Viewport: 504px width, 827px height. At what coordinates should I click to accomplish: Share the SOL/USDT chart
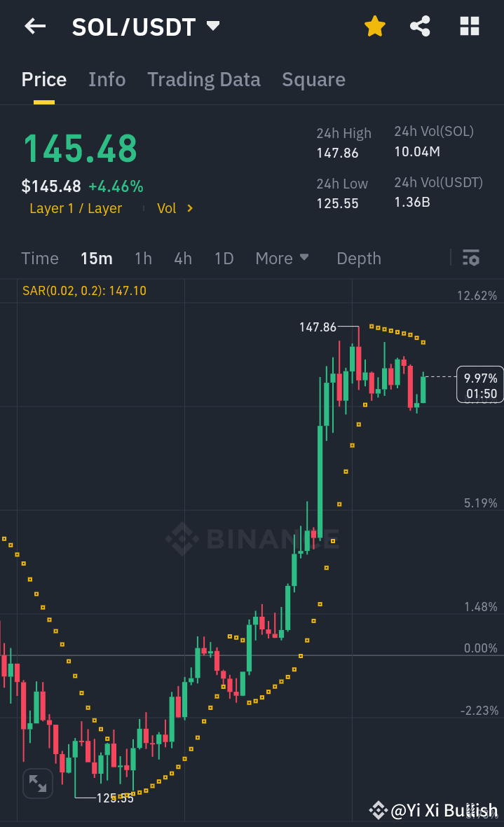(x=420, y=26)
